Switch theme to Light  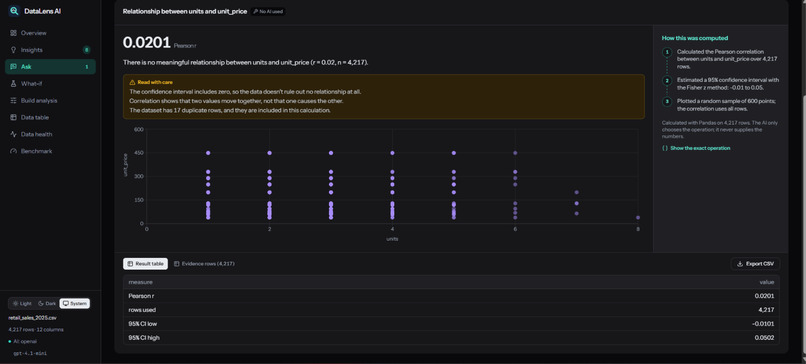click(22, 304)
